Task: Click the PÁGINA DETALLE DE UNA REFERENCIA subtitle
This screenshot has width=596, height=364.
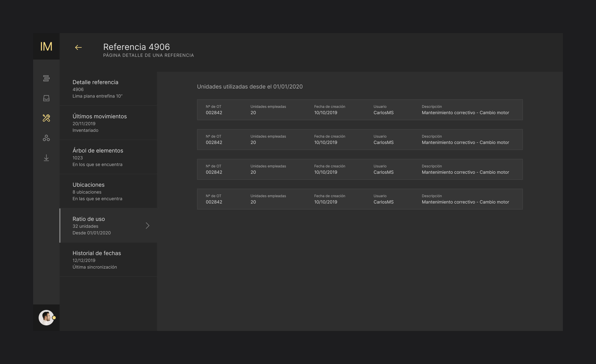Action: tap(148, 55)
